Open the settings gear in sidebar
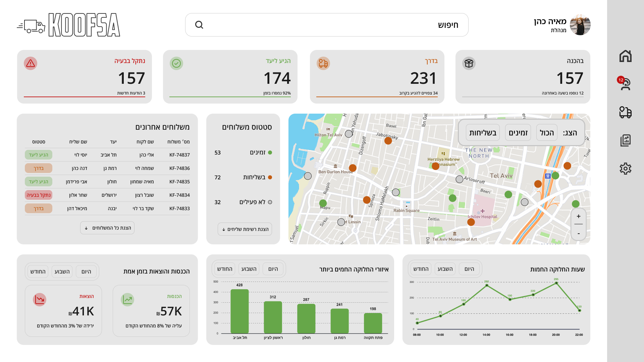The height and width of the screenshot is (362, 644). point(625,169)
